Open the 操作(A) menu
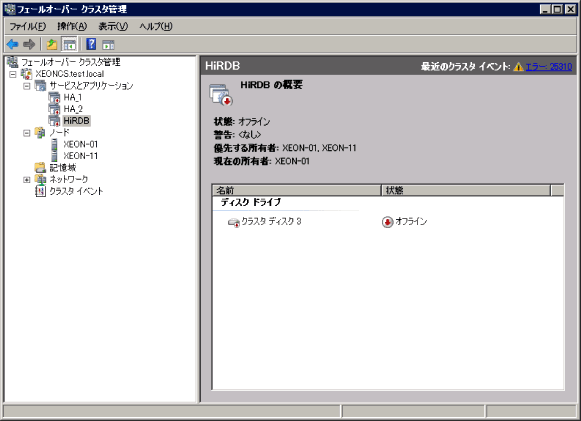Viewport: 581px width, 421px height. click(x=72, y=26)
